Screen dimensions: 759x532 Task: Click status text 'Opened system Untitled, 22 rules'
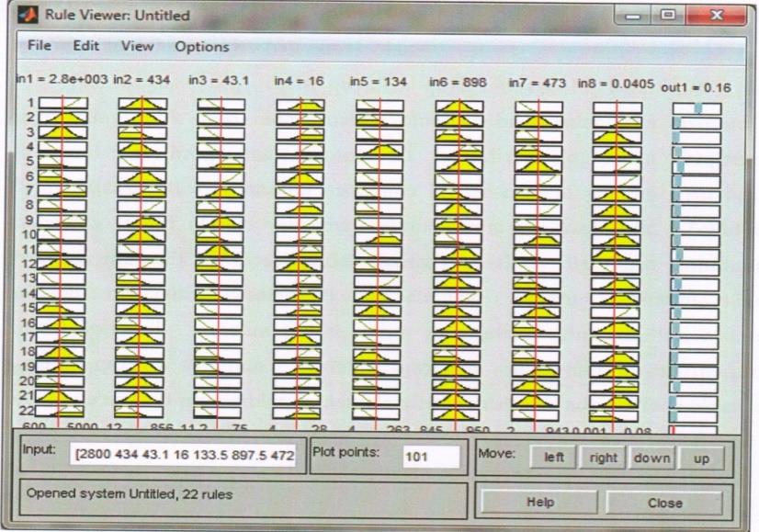(130, 494)
